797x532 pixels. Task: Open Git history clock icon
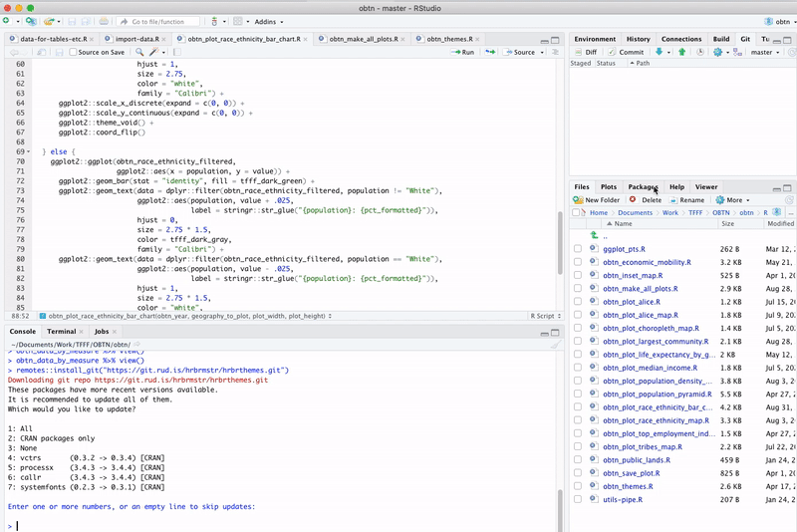700,52
